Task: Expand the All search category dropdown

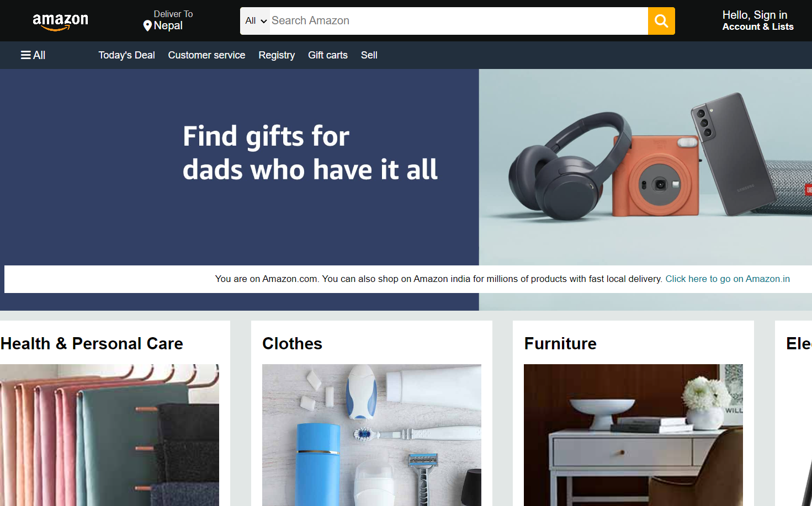Action: (x=256, y=21)
